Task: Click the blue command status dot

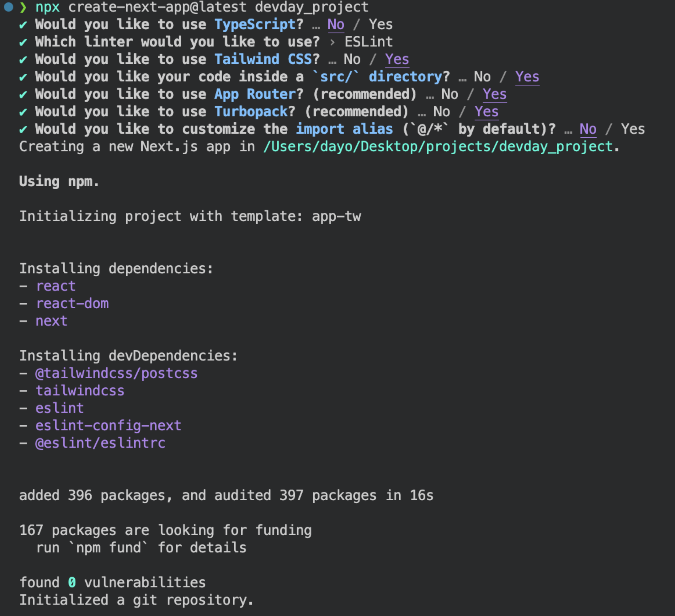Action: point(8,7)
